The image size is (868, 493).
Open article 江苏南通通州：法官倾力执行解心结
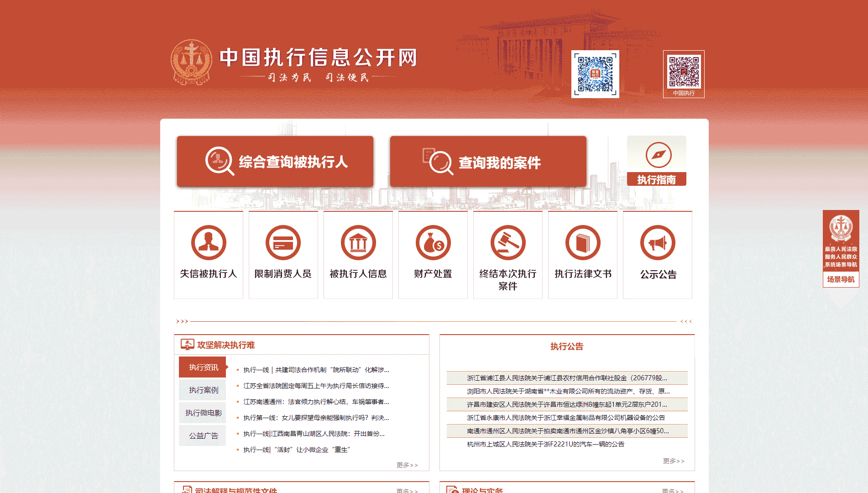(316, 402)
